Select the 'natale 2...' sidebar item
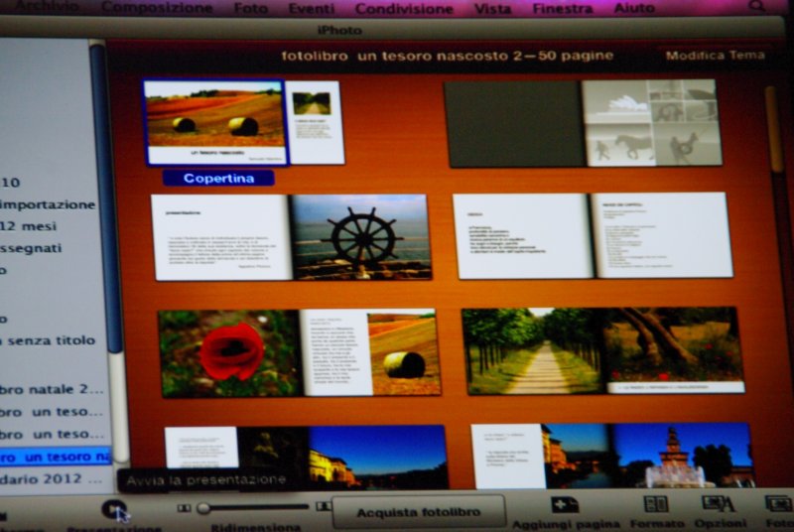Screen dimensions: 794x532 (53, 389)
